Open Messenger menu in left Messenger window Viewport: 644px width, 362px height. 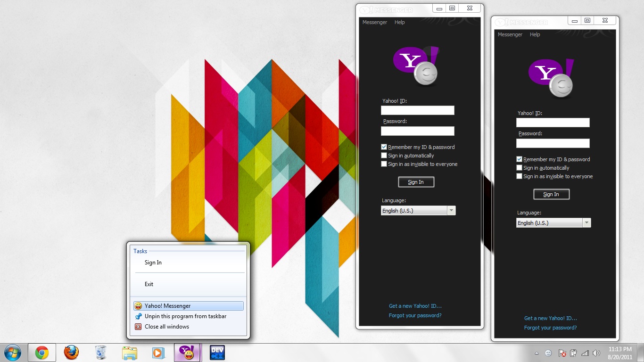coord(374,22)
